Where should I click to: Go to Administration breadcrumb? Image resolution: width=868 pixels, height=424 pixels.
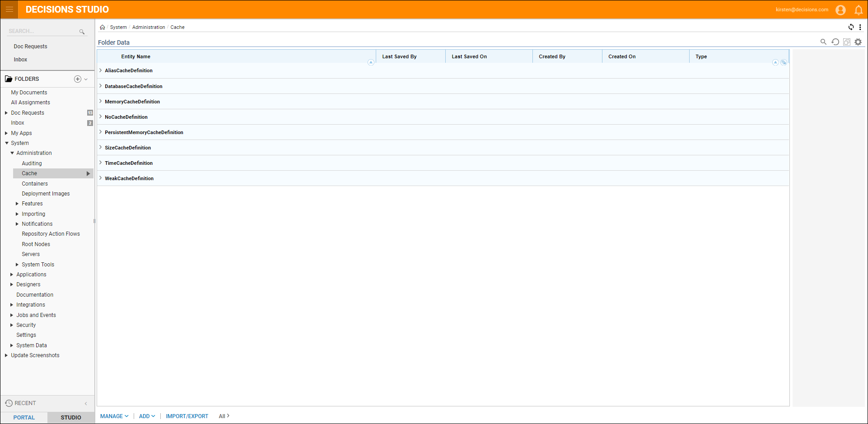click(149, 27)
